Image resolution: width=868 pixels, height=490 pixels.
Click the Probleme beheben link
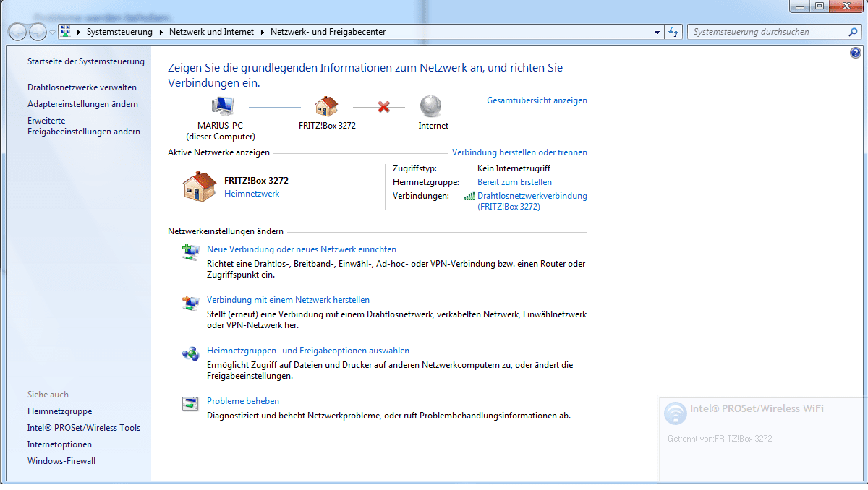click(x=243, y=401)
